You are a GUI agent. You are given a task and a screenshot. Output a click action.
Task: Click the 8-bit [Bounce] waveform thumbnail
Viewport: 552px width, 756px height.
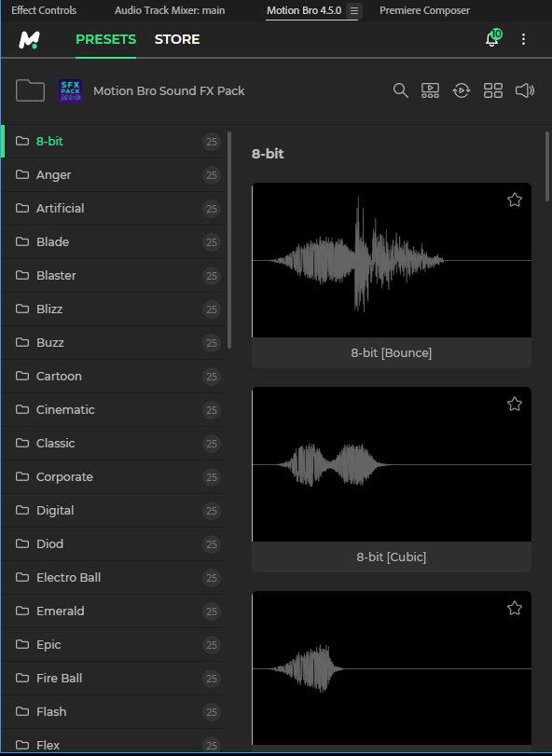coord(392,260)
